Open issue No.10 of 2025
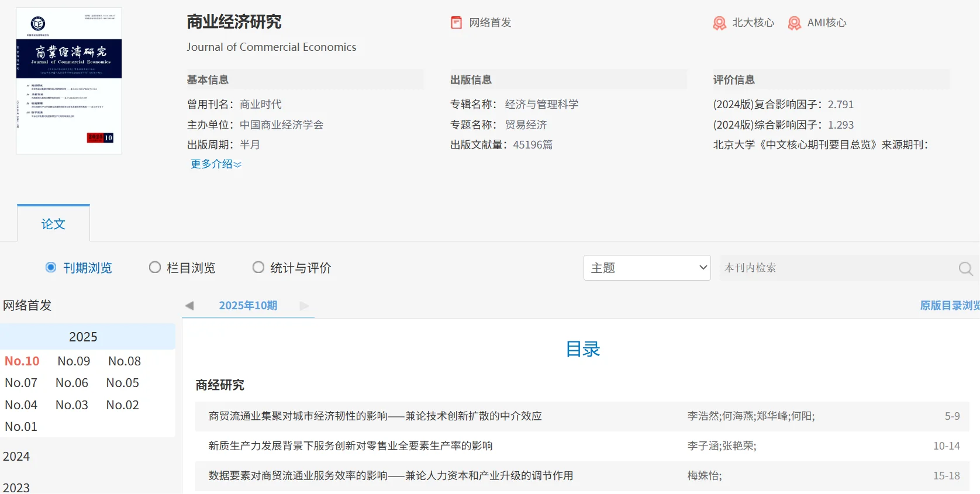This screenshot has width=980, height=494. [22, 361]
